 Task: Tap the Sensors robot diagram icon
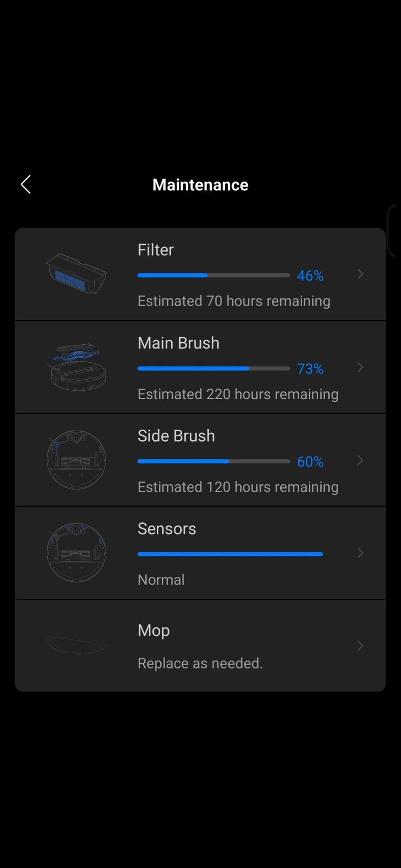pos(76,553)
